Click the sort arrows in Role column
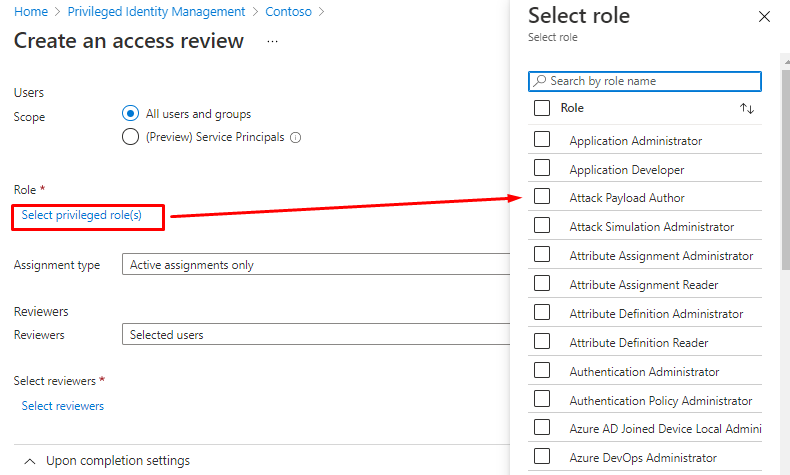This screenshot has width=790, height=475. 746,108
